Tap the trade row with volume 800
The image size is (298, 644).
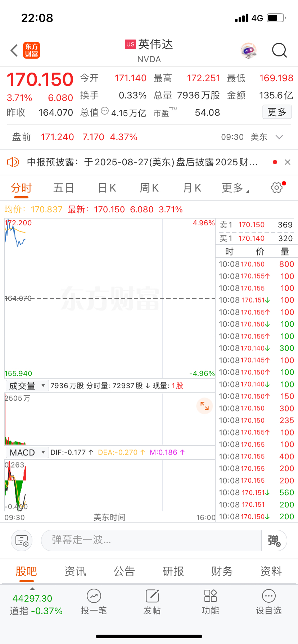click(x=256, y=264)
